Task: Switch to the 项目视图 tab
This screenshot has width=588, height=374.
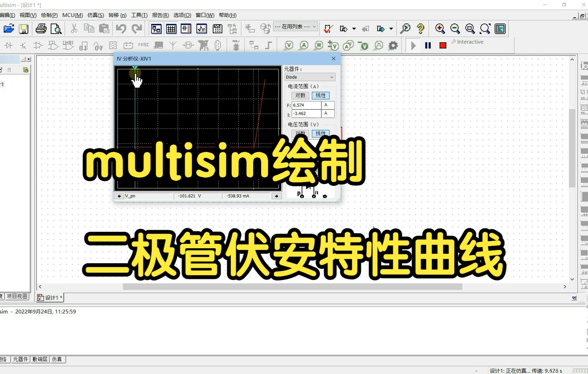Action: point(17,296)
